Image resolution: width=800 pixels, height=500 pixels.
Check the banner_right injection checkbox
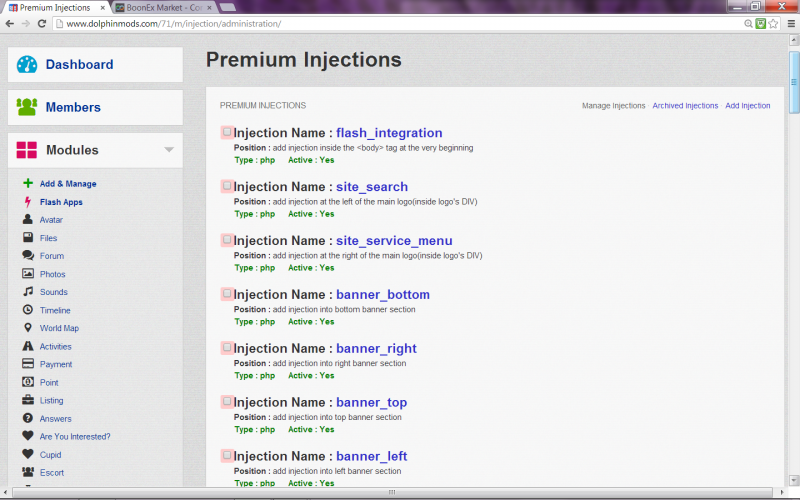[x=227, y=347]
